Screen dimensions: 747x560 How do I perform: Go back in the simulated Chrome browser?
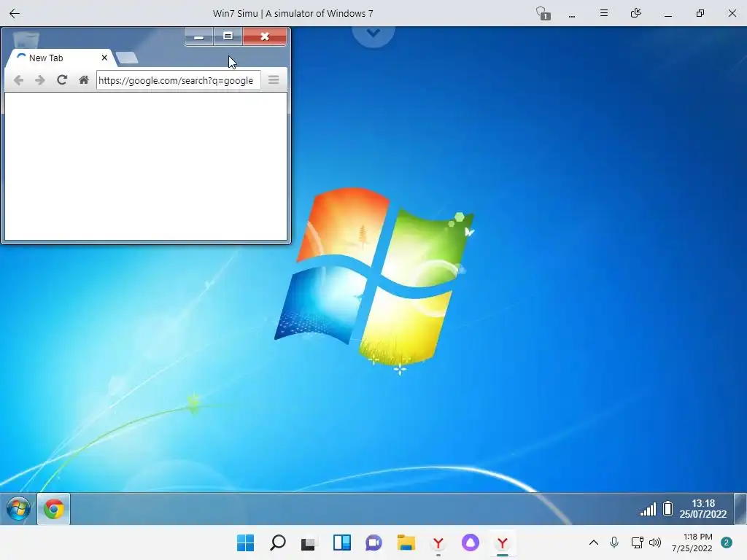pos(18,80)
